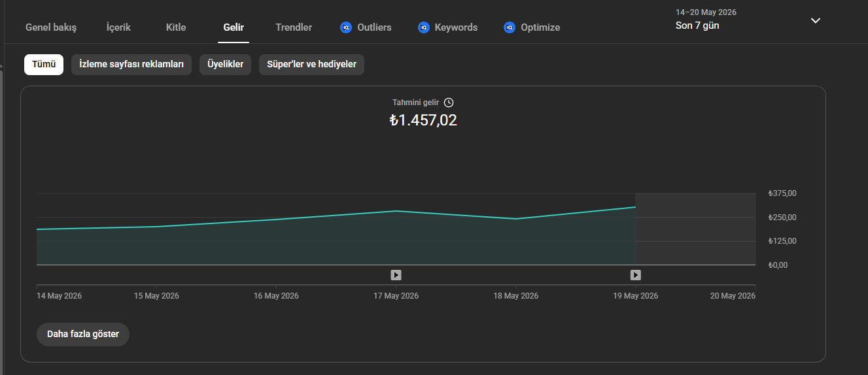This screenshot has height=375, width=868.
Task: Open the Gelir tab
Action: [x=234, y=27]
